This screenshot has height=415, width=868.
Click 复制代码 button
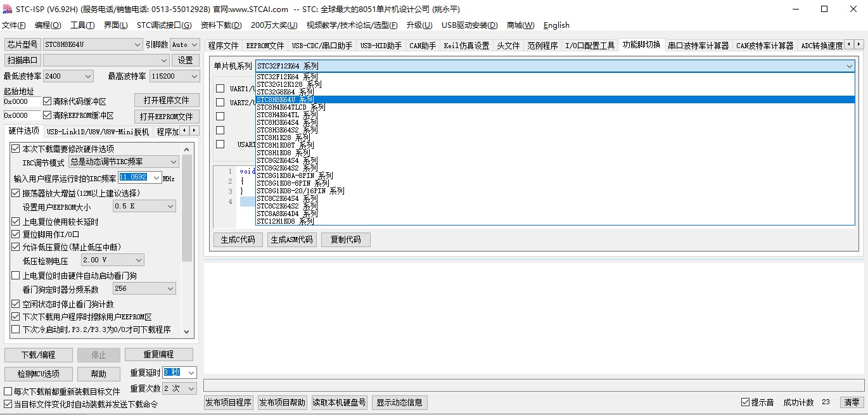coord(346,239)
